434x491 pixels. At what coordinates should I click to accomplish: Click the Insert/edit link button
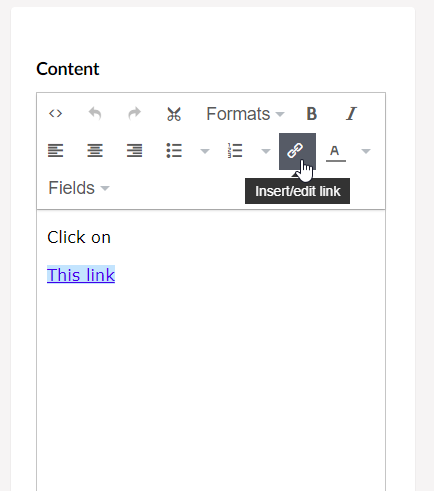point(297,151)
